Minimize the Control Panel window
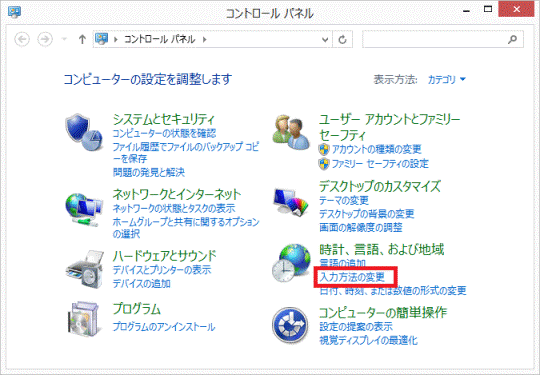 point(467,10)
